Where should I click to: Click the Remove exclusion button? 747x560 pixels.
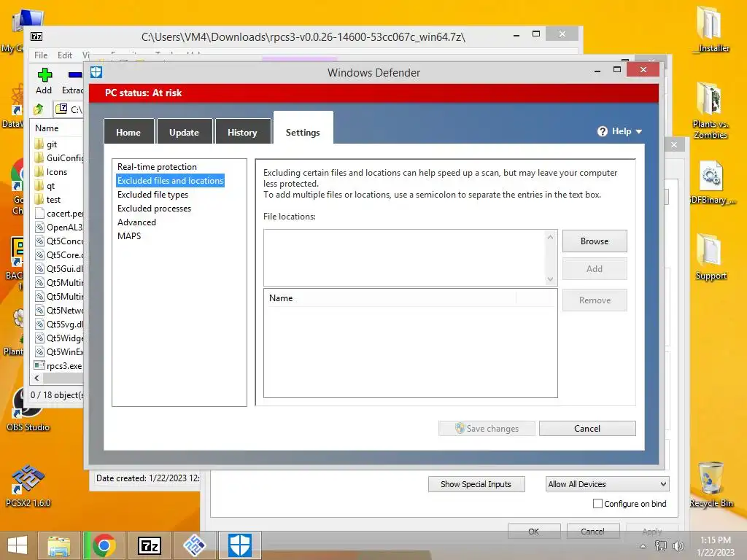595,300
